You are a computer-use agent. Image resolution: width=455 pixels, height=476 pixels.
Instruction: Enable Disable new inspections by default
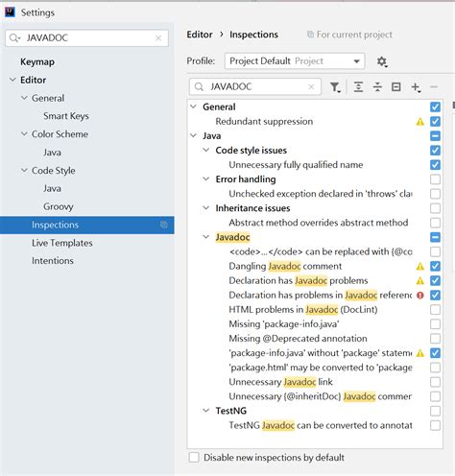click(x=194, y=458)
